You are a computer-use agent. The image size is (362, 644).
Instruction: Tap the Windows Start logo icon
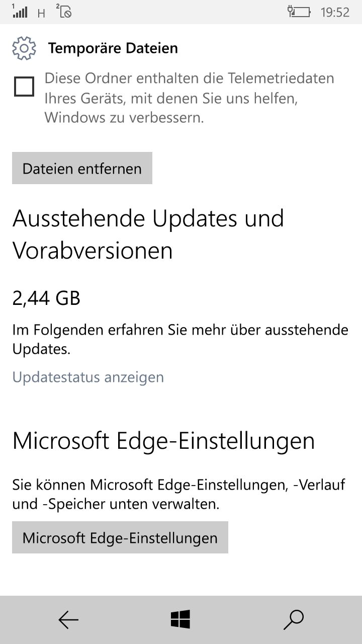(180, 619)
